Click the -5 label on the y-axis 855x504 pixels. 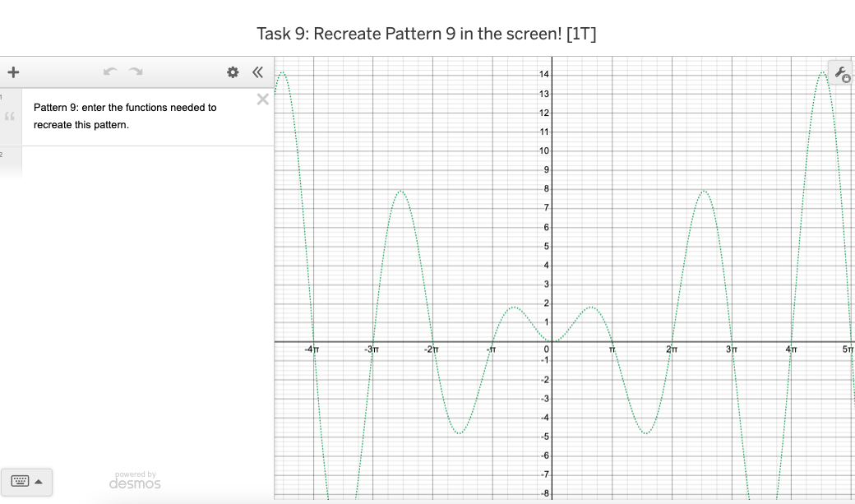(545, 437)
